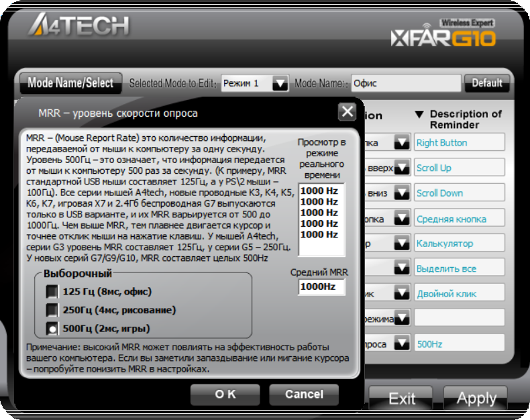Image resolution: width=530 pixels, height=420 pixels.
Task: Click the real-time MRR readings list
Action: (321, 219)
